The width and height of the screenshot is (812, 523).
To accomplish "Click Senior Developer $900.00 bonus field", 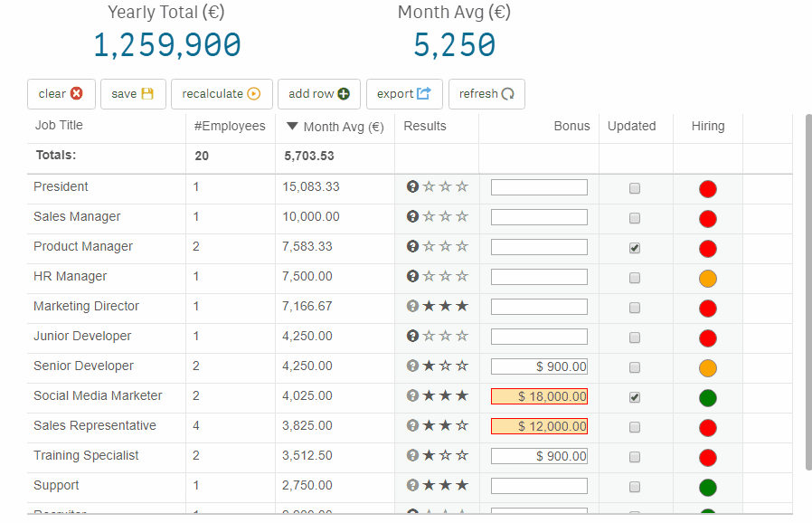I will click(x=539, y=366).
